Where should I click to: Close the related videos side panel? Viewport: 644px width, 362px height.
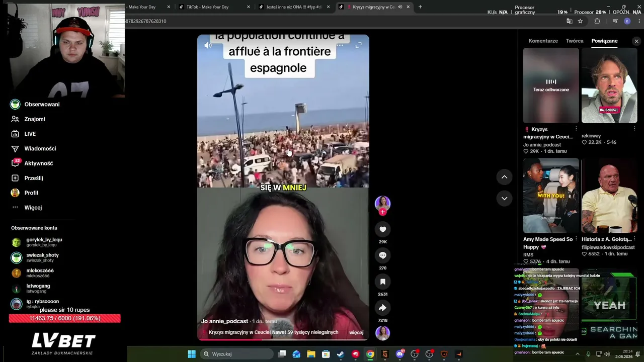(x=636, y=41)
